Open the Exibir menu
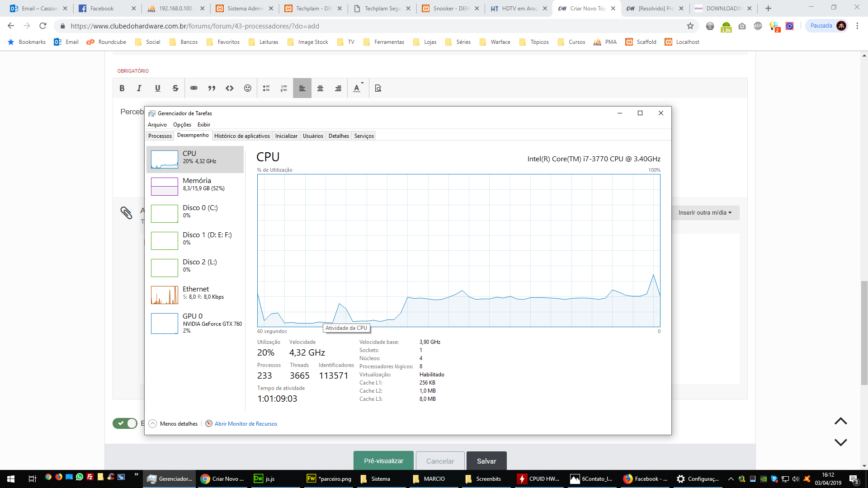The height and width of the screenshot is (488, 868). (204, 125)
